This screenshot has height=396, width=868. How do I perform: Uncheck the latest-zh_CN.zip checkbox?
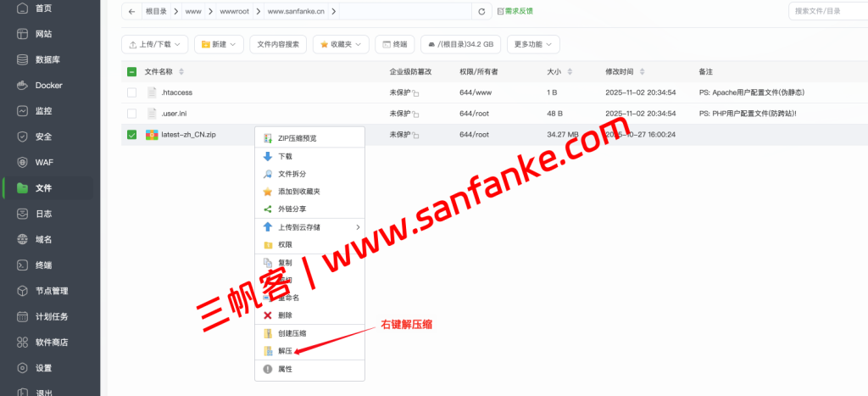click(131, 135)
